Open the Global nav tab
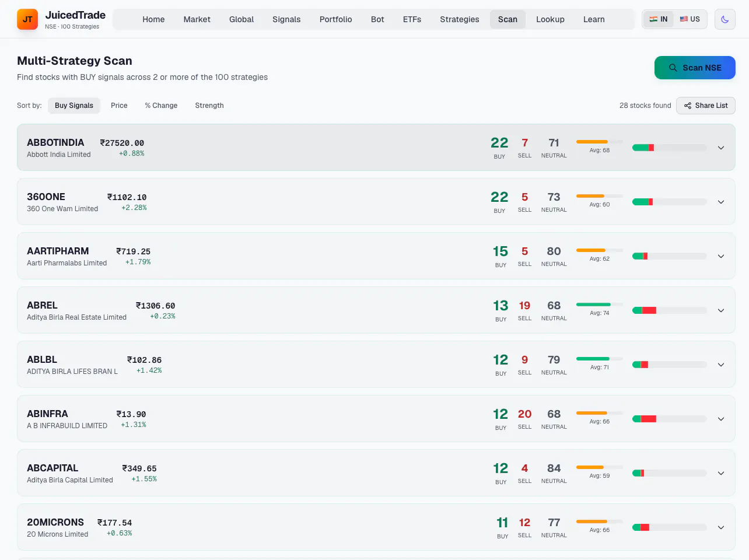 coord(242,19)
